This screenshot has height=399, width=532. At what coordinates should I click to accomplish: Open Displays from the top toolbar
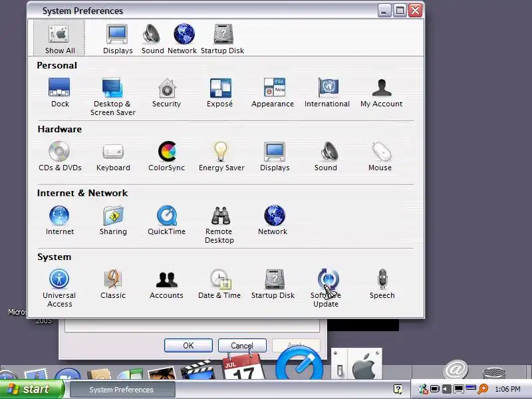click(118, 39)
